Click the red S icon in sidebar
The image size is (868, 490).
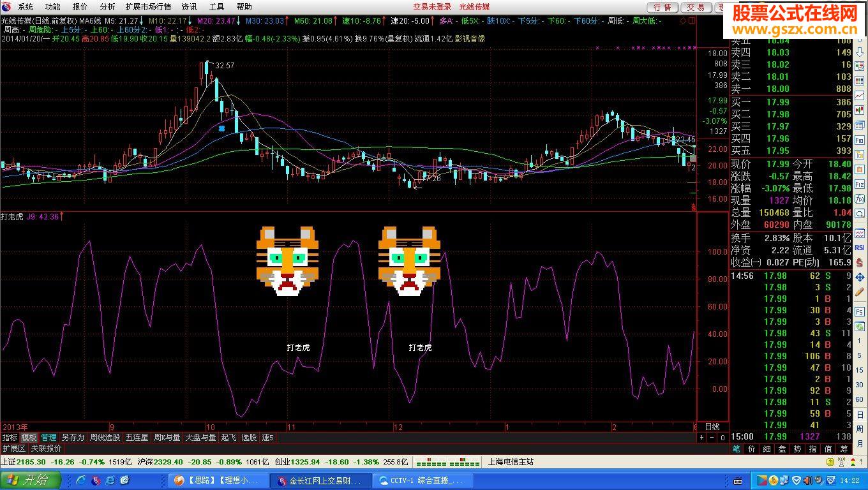point(859,262)
